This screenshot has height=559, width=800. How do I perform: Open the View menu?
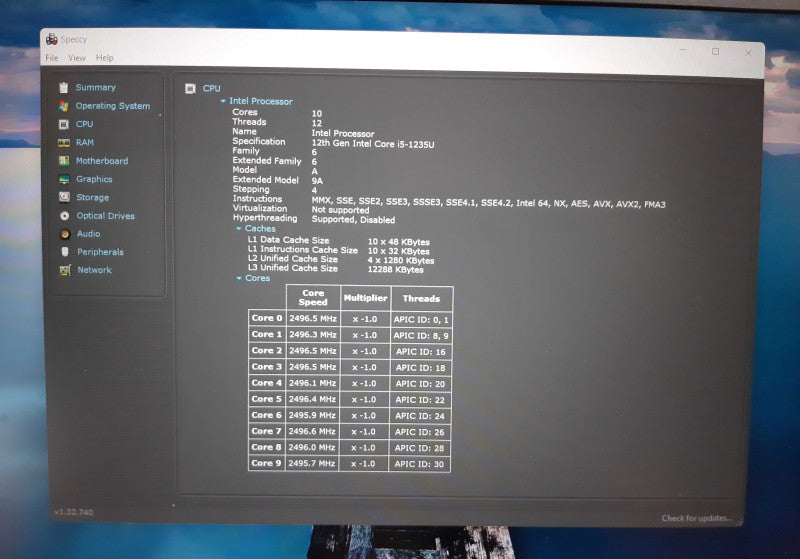pos(77,58)
